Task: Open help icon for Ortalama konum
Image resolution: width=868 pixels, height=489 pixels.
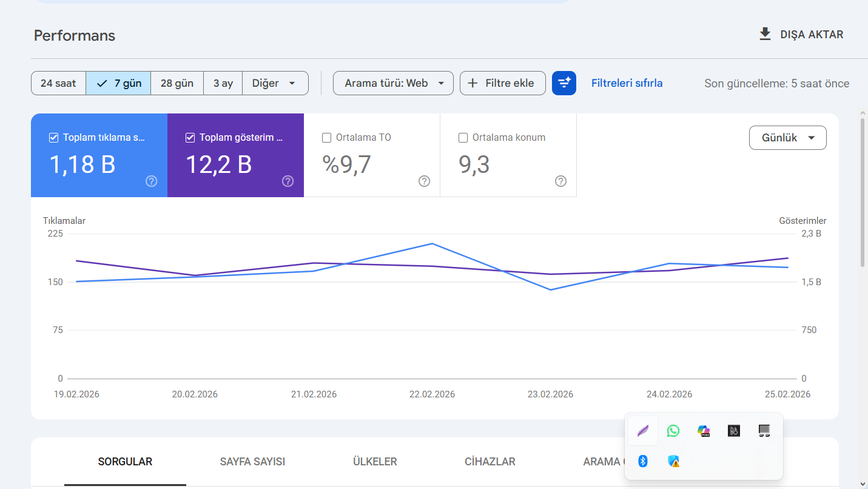Action: click(561, 181)
